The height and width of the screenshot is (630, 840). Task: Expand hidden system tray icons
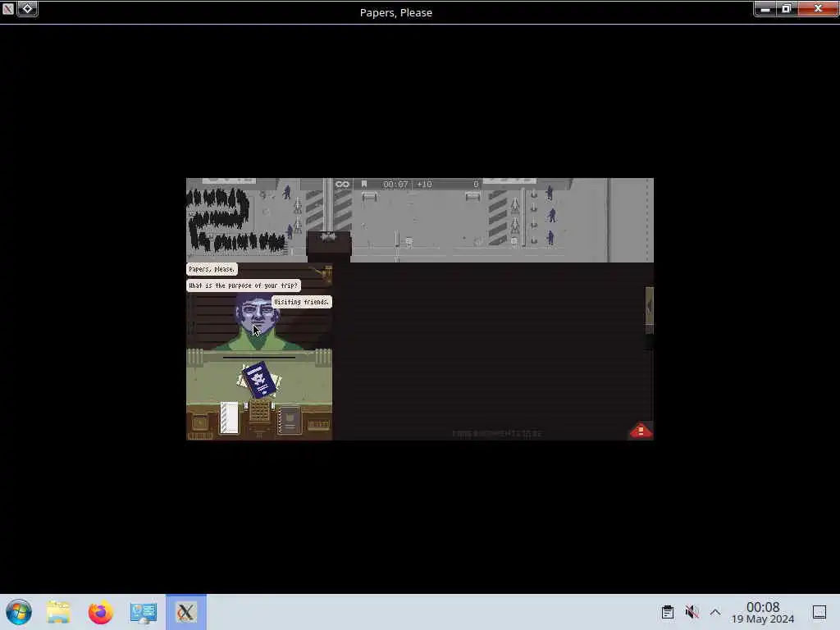point(715,612)
